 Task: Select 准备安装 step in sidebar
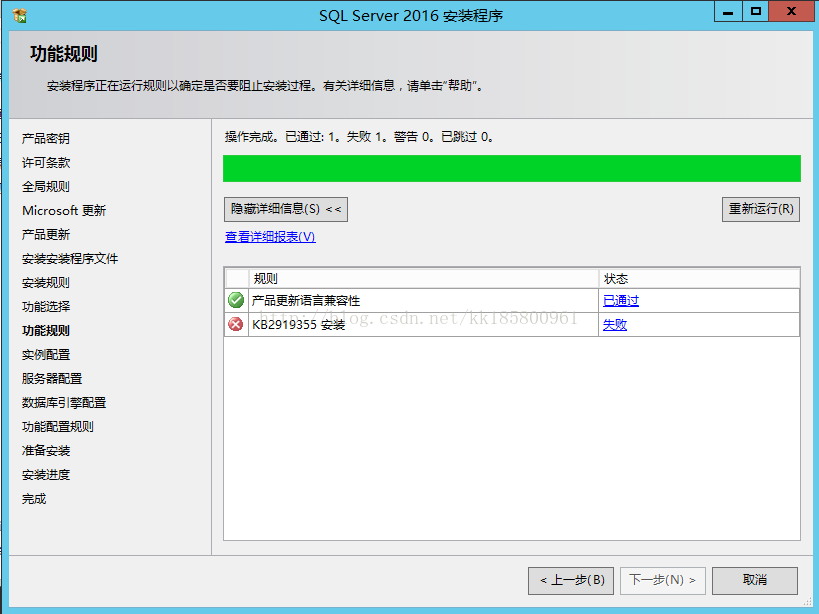tap(46, 451)
